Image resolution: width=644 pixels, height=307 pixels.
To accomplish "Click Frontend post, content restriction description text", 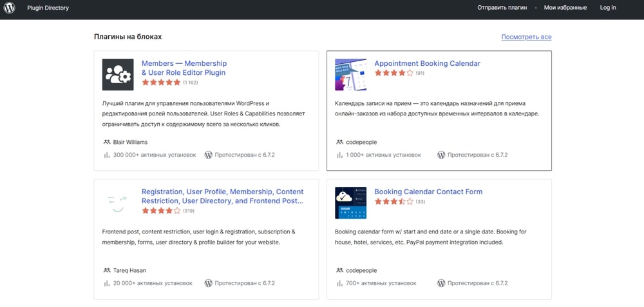I will tap(198, 237).
